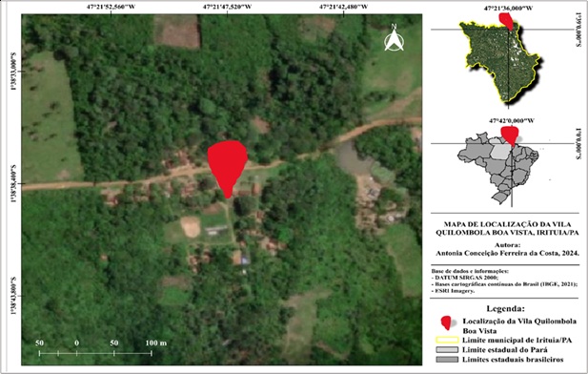Click the scale bar line

tap(95, 353)
